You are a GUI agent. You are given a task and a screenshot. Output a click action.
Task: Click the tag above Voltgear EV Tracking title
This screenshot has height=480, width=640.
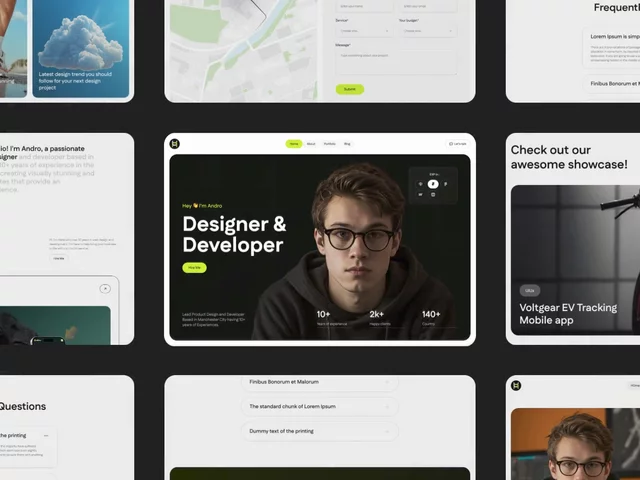point(530,291)
